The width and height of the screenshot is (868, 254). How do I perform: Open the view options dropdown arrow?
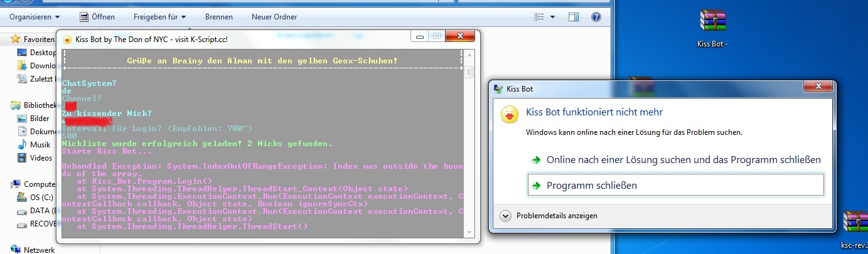coord(552,17)
